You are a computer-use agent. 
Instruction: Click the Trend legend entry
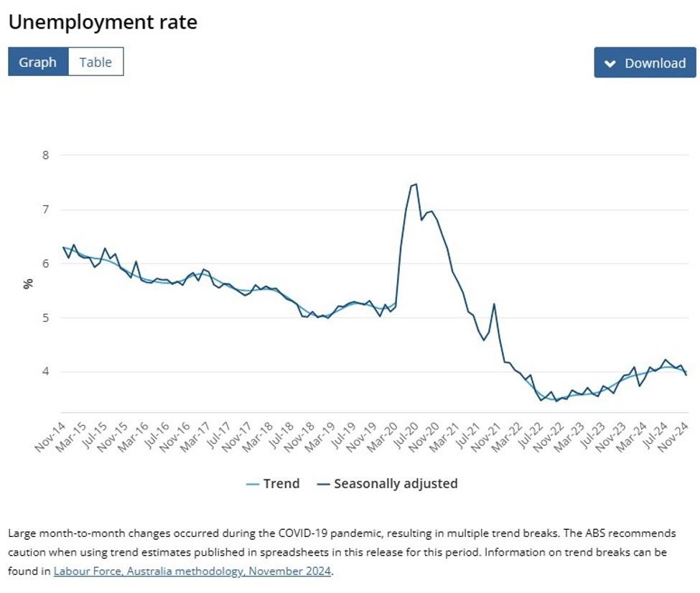pyautogui.click(x=282, y=483)
